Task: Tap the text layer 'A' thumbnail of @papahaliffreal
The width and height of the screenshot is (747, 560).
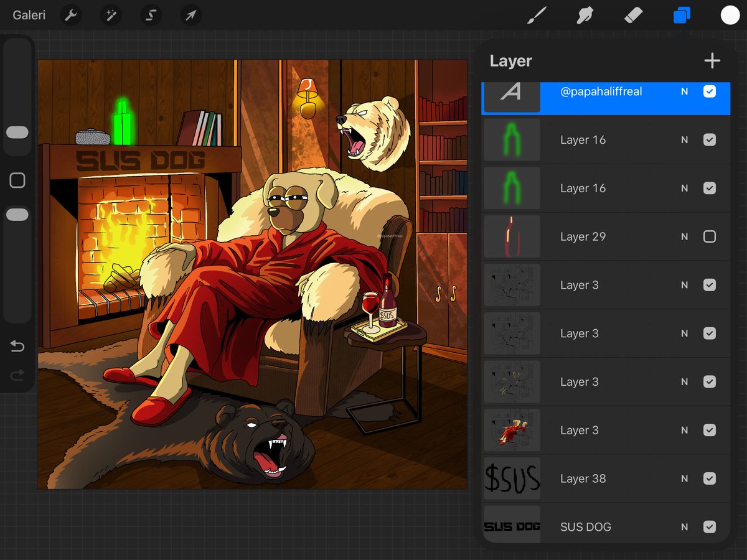Action: [x=512, y=97]
